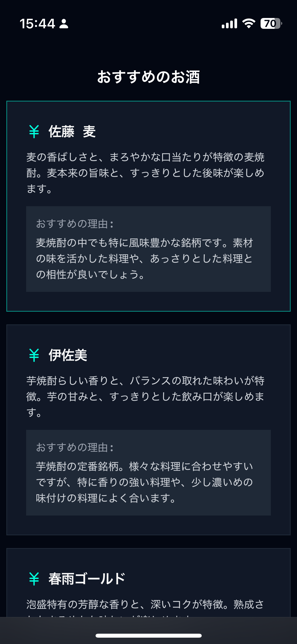
Task: Tap the reason text starting 麦焼酎の中でも
Action: click(x=144, y=259)
